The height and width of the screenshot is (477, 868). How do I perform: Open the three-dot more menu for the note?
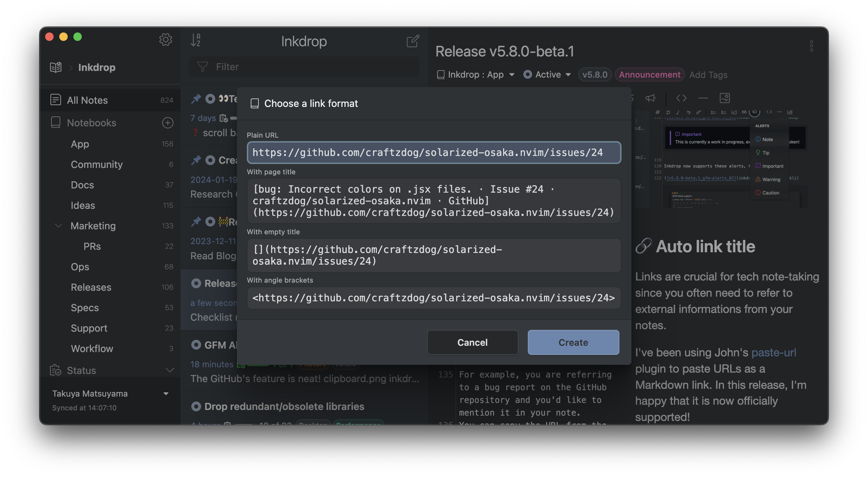(811, 46)
